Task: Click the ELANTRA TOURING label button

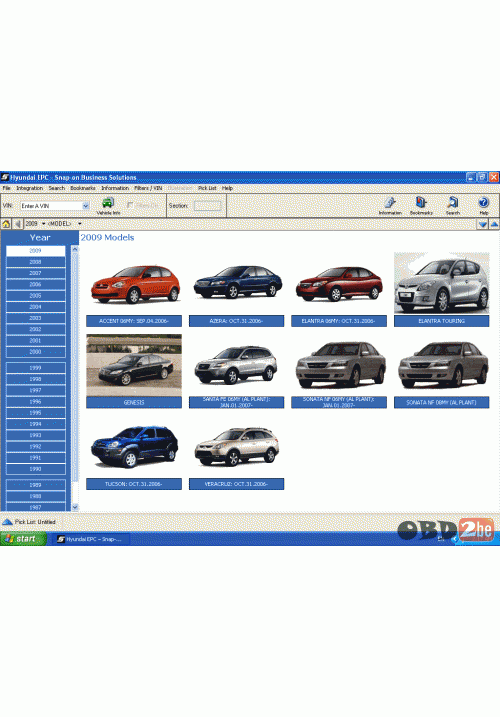Action: [x=441, y=321]
